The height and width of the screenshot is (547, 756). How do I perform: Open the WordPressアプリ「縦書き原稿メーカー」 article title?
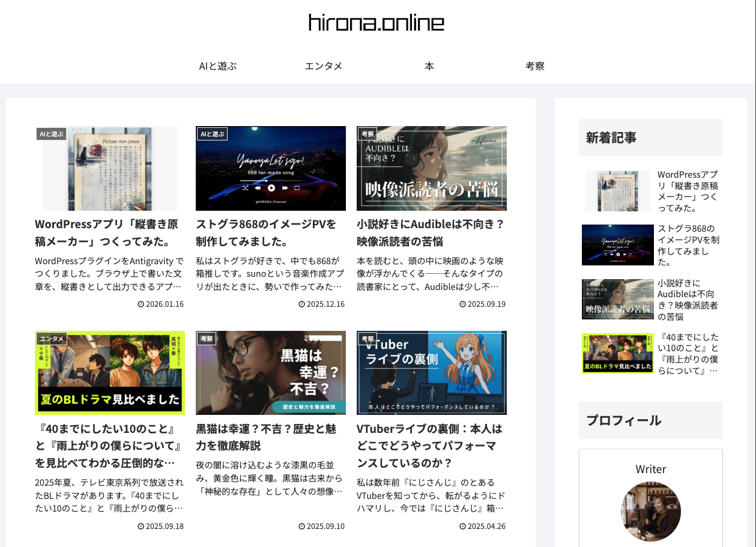[106, 233]
